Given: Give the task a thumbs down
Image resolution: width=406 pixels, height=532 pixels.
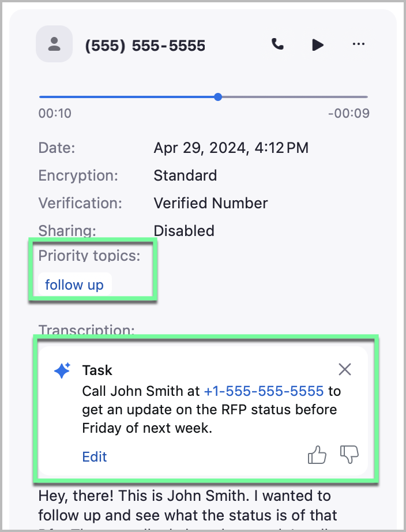Looking at the screenshot, I should pyautogui.click(x=349, y=456).
